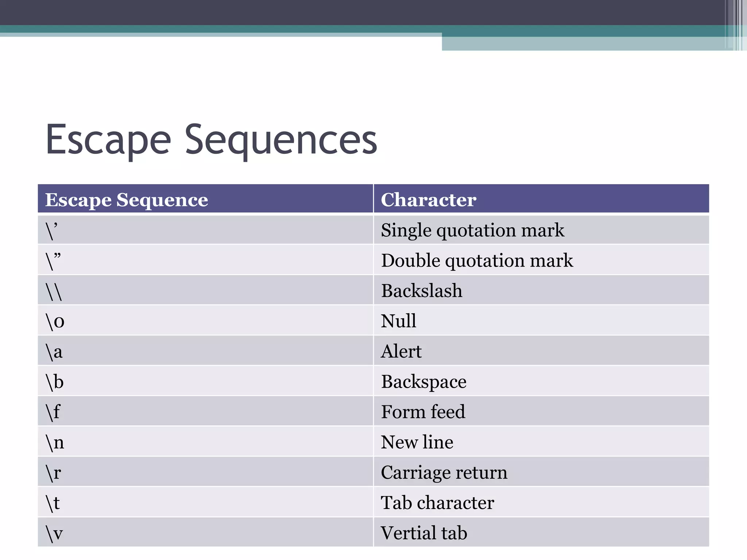Click the Vertial tab cell
The height and width of the screenshot is (560, 747).
coord(423,533)
